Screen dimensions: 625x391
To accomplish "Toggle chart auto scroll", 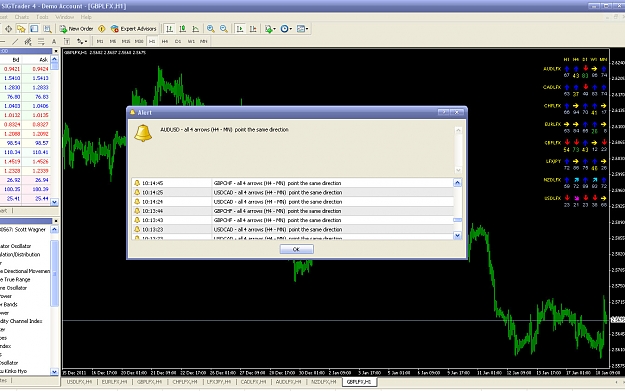I will pos(240,29).
